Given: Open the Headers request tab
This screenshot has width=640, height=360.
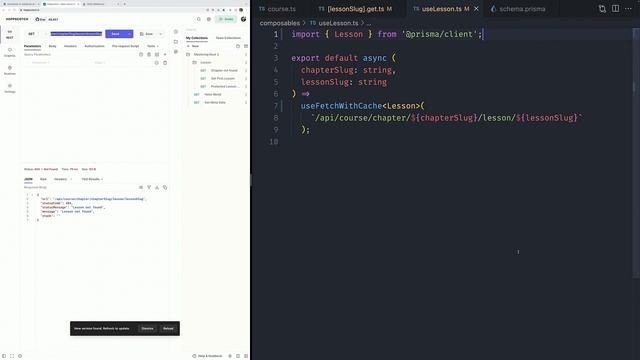Looking at the screenshot, I should [70, 46].
